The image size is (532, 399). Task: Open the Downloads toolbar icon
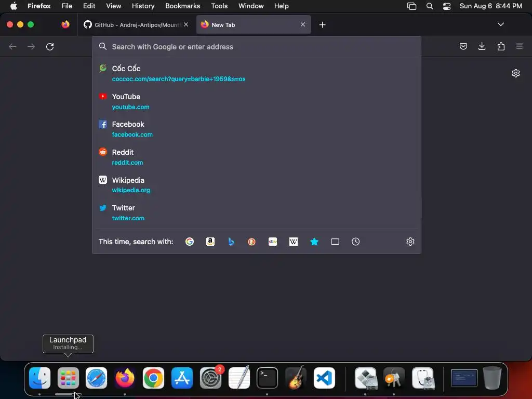[482, 46]
